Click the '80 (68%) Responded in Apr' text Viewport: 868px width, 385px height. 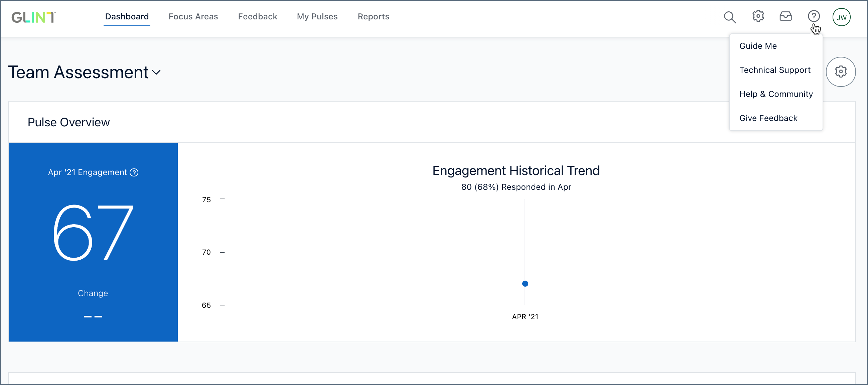coord(516,187)
